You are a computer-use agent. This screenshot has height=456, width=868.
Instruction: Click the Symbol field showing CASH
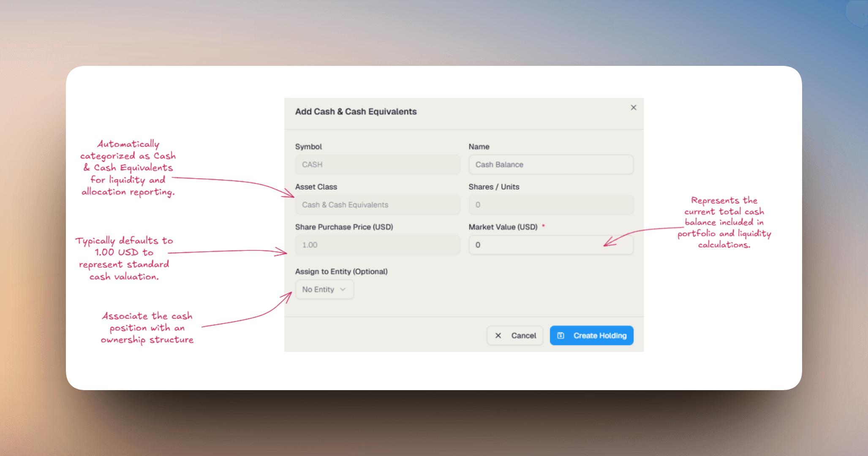(x=378, y=165)
